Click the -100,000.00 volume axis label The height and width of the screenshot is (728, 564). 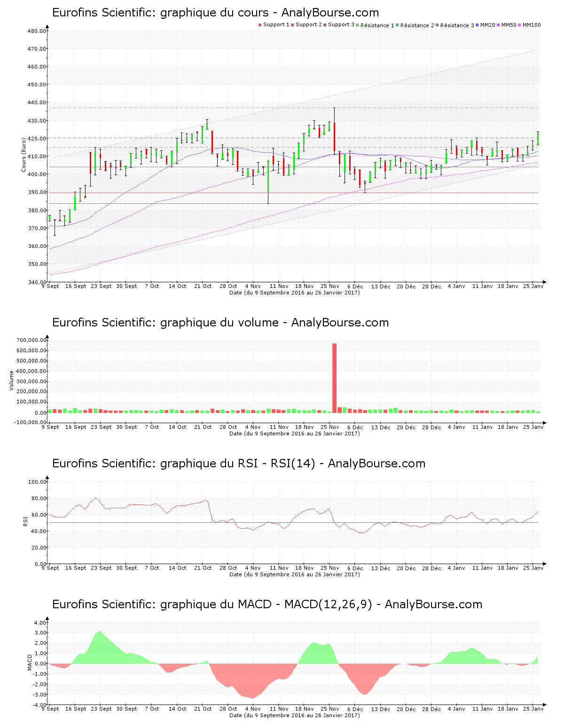click(x=31, y=422)
